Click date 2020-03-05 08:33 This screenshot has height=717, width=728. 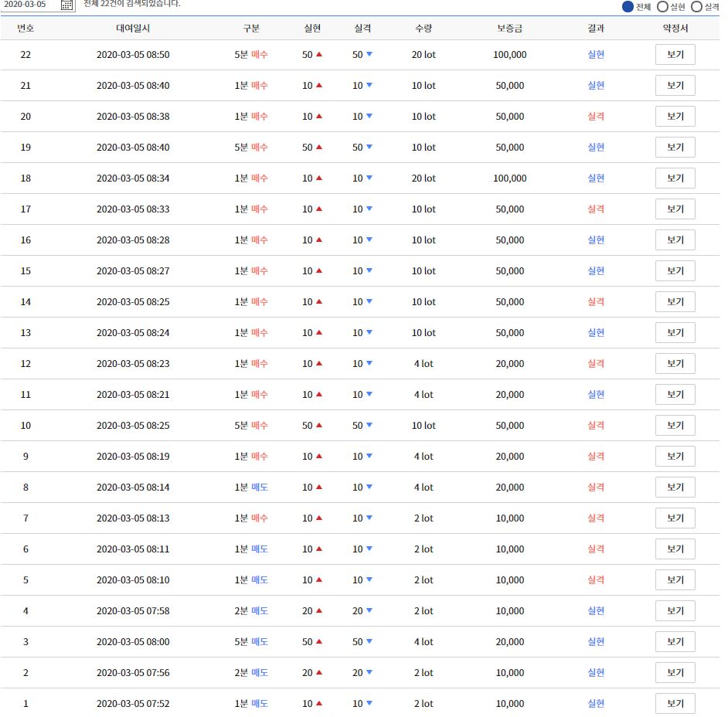(x=133, y=209)
